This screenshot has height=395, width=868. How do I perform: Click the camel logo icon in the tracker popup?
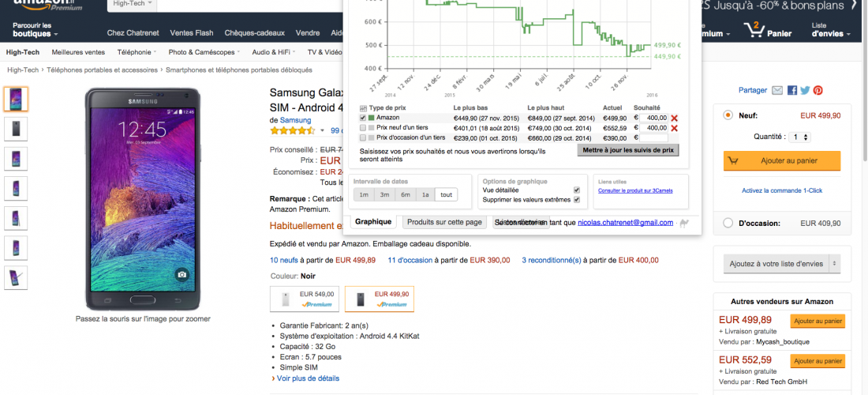[685, 223]
